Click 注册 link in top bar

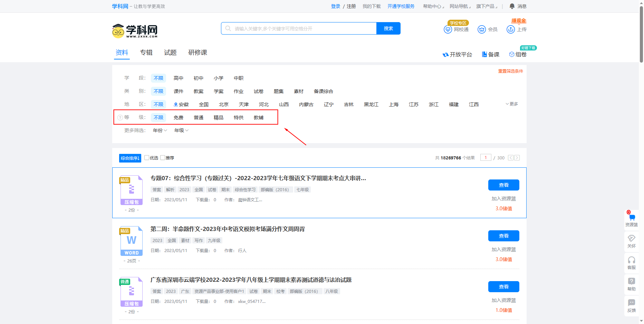click(351, 6)
